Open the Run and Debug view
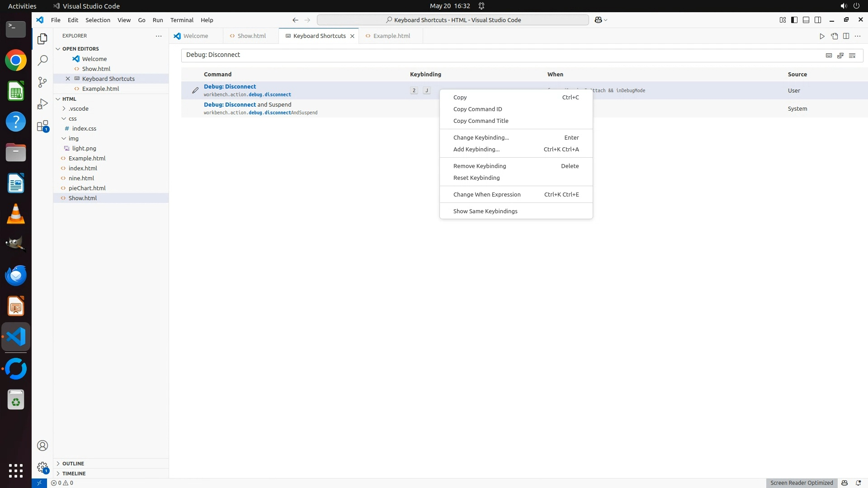This screenshot has width=868, height=488. point(42,104)
